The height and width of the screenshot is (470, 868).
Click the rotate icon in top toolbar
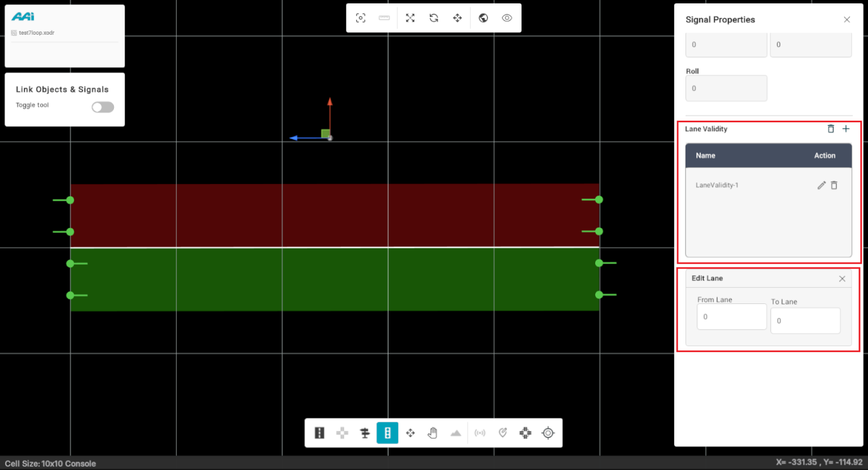coord(434,18)
